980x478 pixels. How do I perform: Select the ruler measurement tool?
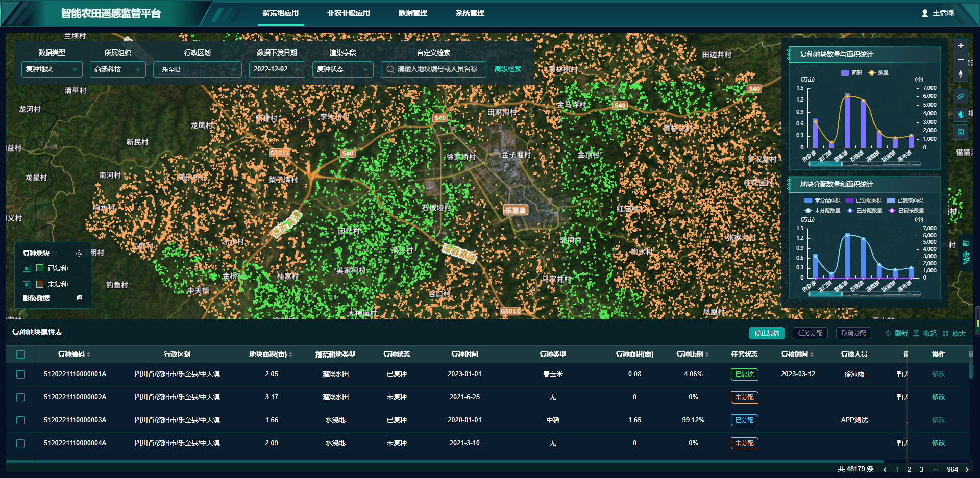pyautogui.click(x=961, y=96)
